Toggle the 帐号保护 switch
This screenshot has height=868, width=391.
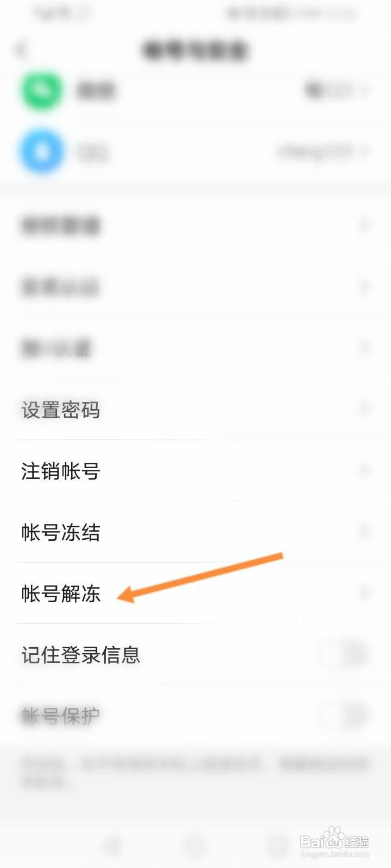coord(343,716)
